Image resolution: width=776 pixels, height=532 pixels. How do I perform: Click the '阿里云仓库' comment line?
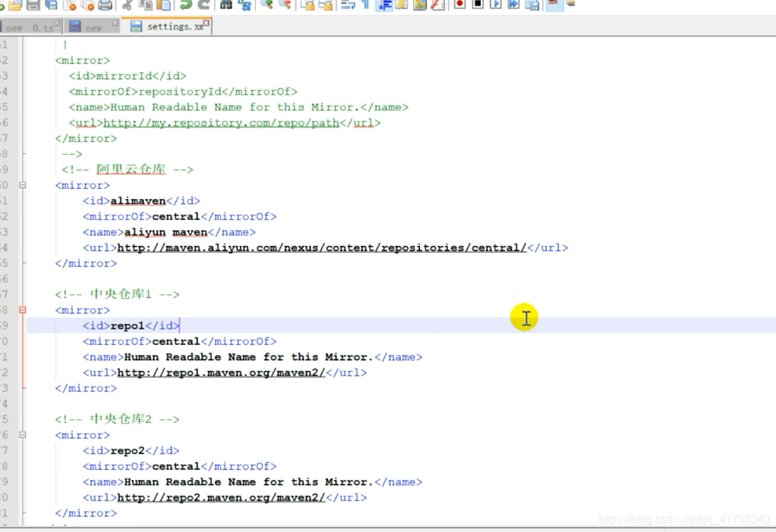[127, 169]
